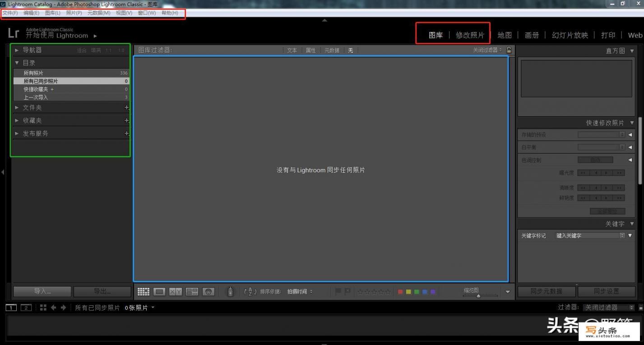Open the 编辑(E) menu
This screenshot has height=345, width=644.
31,13
